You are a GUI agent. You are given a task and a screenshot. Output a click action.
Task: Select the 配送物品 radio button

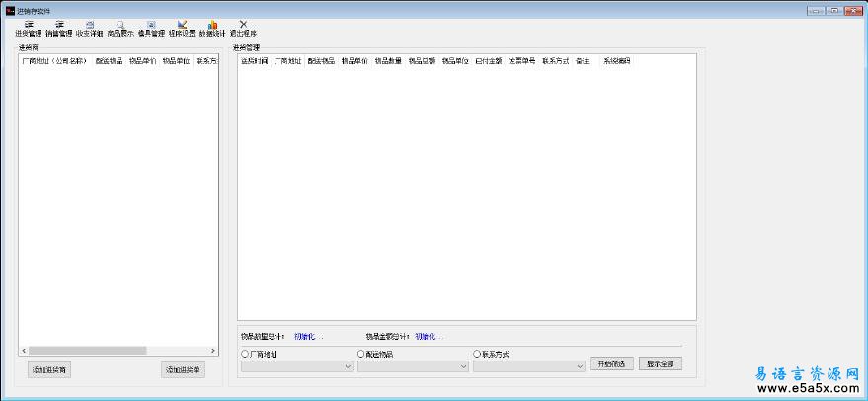pos(360,354)
